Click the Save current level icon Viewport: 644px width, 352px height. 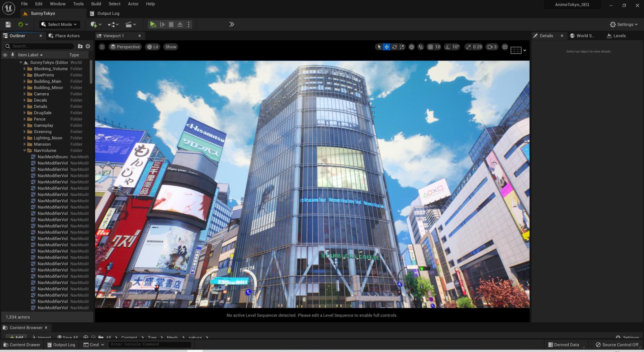click(x=8, y=24)
